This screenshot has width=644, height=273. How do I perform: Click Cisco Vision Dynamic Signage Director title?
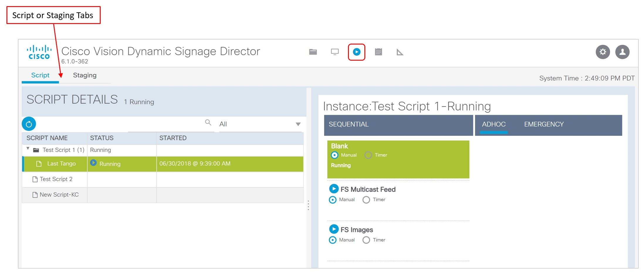pyautogui.click(x=160, y=51)
